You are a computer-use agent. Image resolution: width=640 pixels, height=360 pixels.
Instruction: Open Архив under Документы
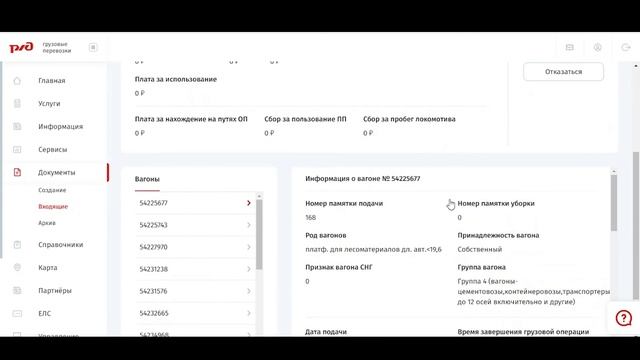tap(47, 223)
